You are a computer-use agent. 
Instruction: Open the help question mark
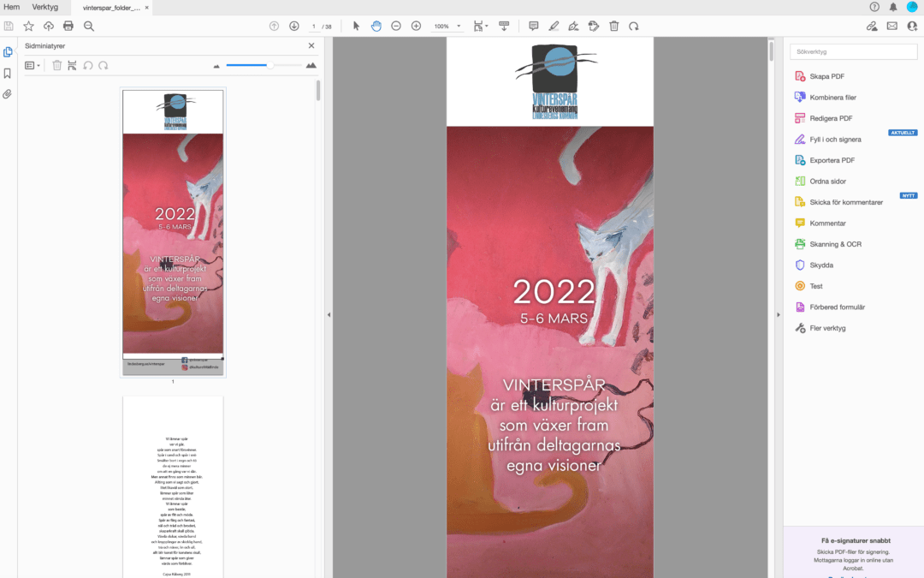coord(874,7)
